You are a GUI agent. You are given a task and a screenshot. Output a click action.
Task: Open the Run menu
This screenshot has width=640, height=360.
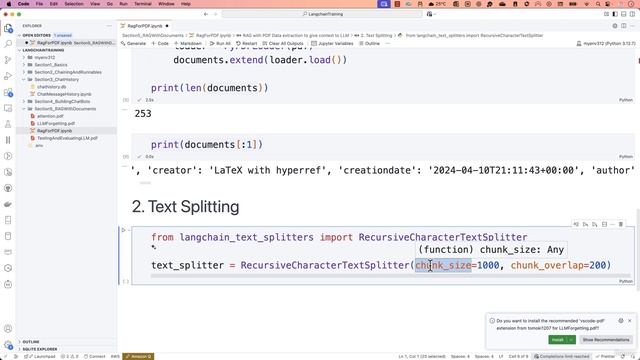[123, 4]
